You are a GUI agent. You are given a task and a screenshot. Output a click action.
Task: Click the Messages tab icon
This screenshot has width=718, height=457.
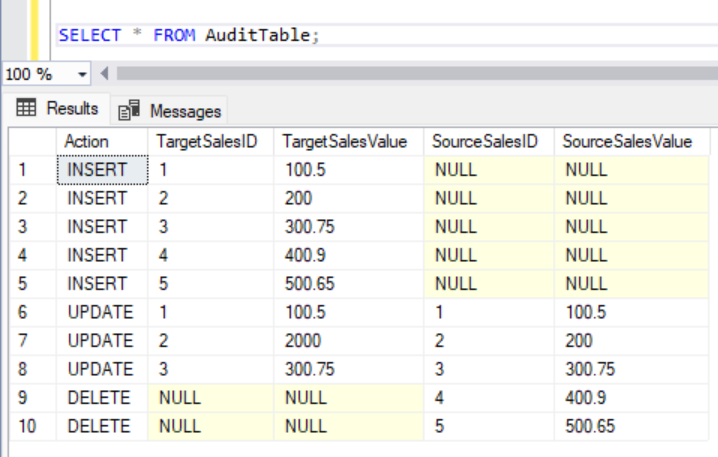point(129,110)
